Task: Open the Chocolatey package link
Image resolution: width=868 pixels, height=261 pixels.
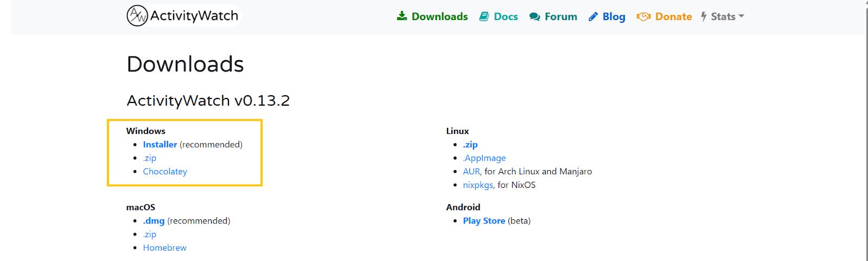Action: pos(165,172)
